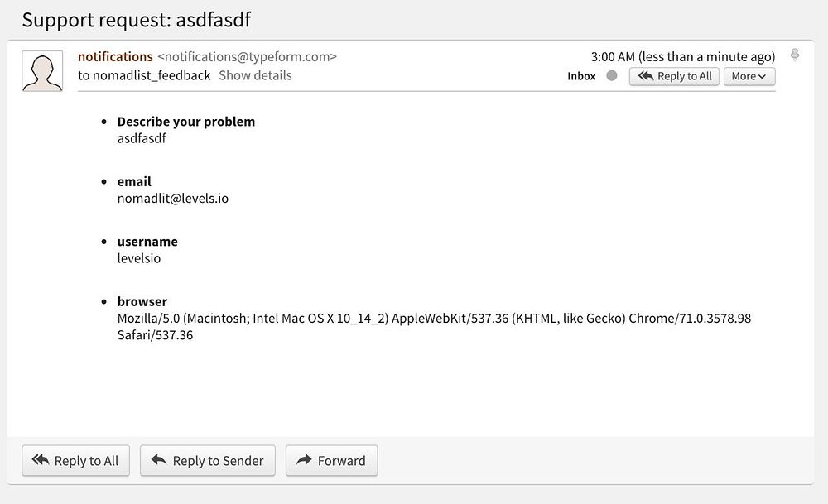
Task: Click the nomadlit@levels.io email address
Action: (x=173, y=199)
